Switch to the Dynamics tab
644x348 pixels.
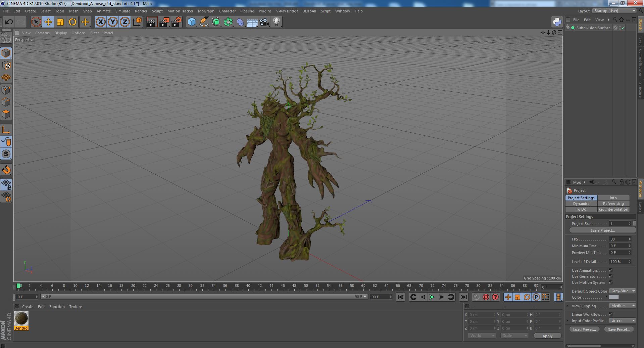pos(581,204)
